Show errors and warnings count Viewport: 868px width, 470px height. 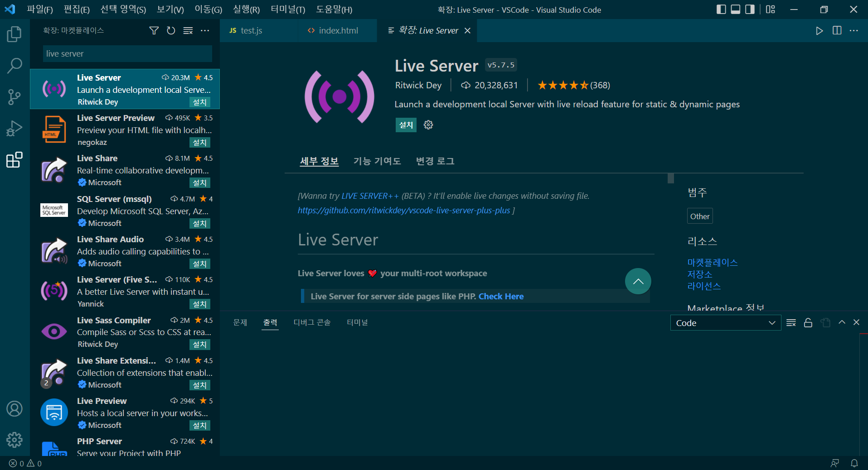[x=25, y=463]
